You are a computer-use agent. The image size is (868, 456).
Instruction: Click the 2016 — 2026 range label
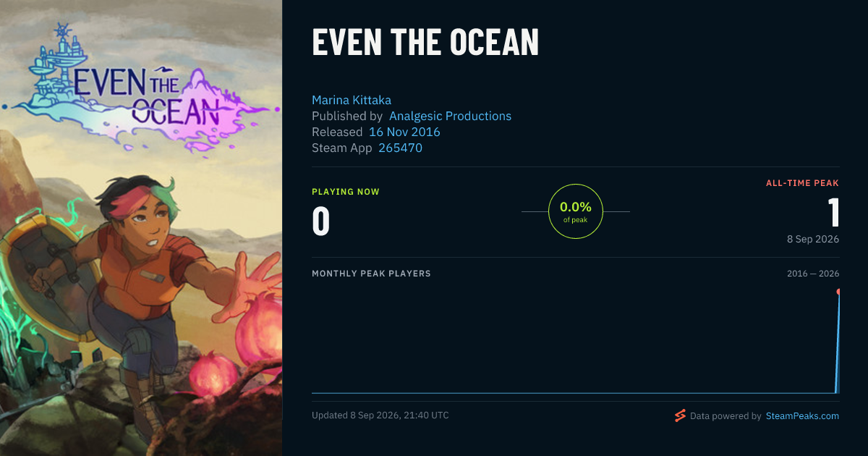813,274
